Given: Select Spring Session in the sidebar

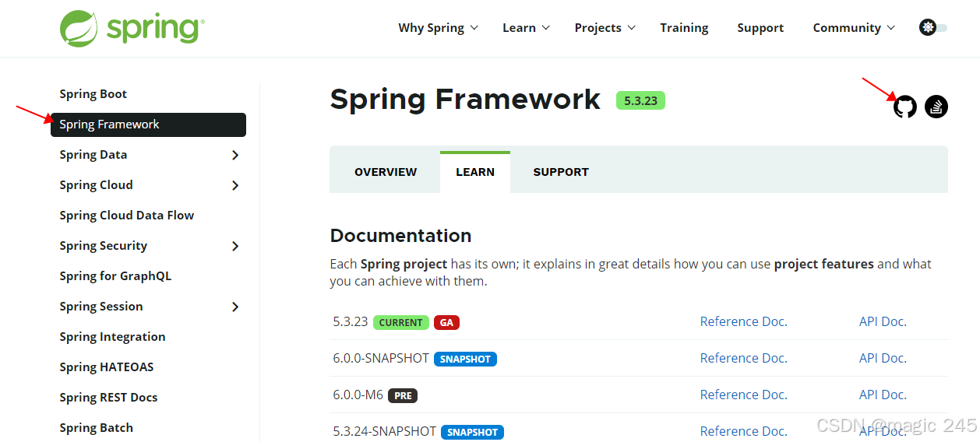Looking at the screenshot, I should click(100, 307).
